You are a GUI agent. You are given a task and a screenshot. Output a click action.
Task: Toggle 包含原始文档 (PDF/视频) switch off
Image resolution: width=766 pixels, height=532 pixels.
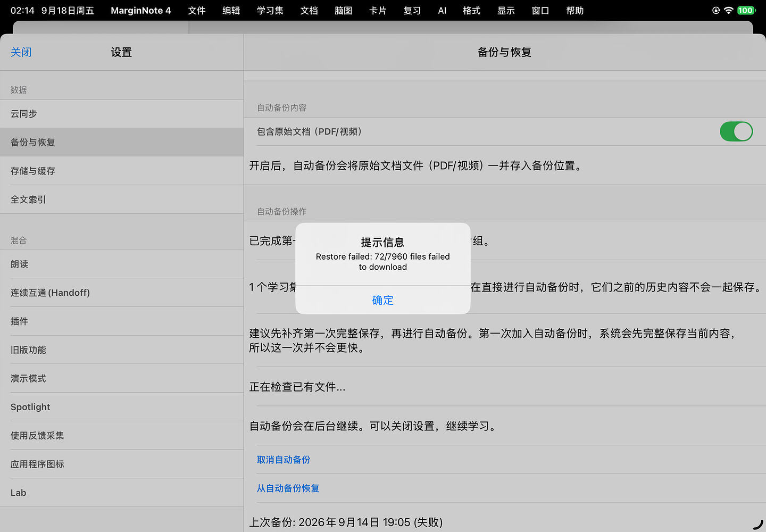(x=736, y=131)
